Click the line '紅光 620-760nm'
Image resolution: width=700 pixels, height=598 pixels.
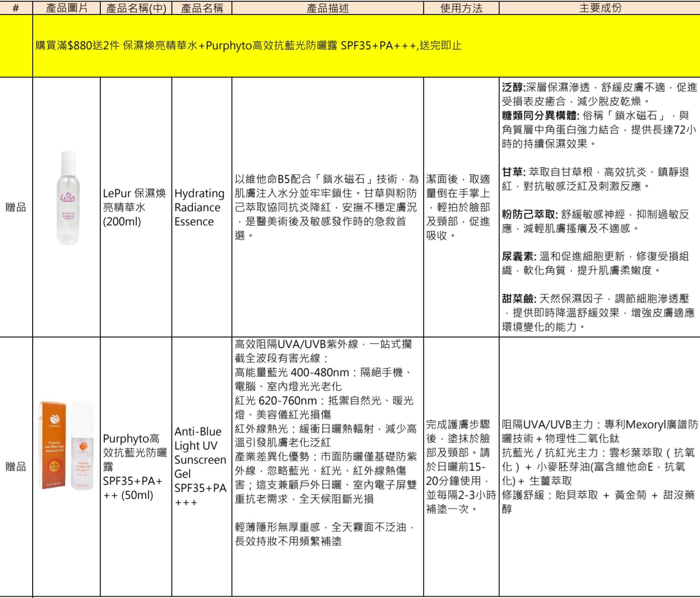pyautogui.click(x=276, y=401)
